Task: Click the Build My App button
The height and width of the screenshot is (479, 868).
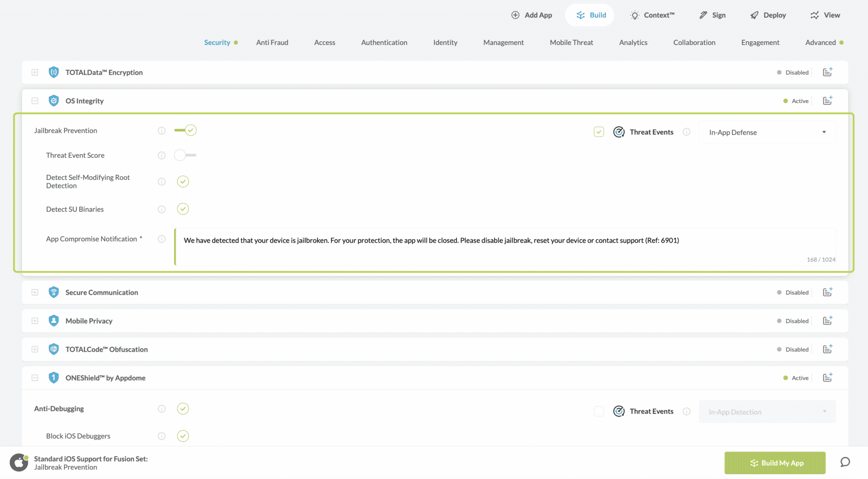Action: (x=775, y=463)
